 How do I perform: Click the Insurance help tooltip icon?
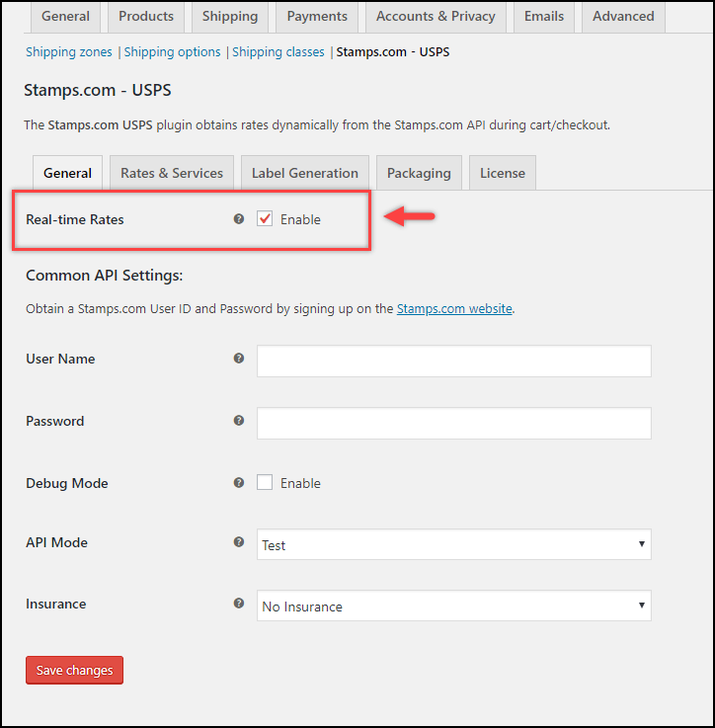(239, 604)
